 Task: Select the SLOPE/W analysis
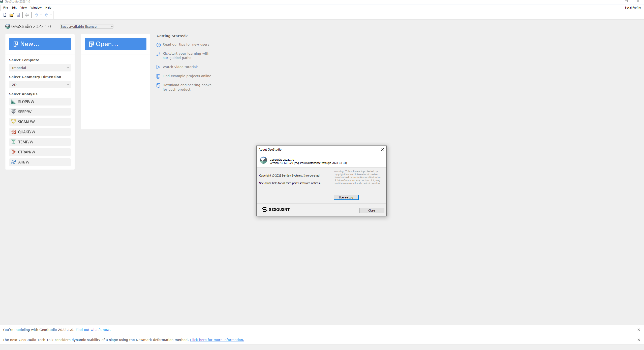pyautogui.click(x=40, y=102)
